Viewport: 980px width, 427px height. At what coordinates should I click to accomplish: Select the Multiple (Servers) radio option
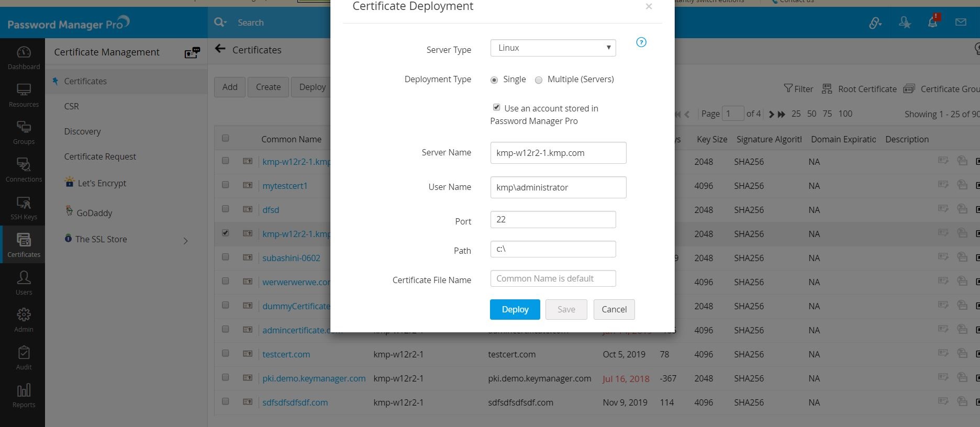[x=539, y=80]
